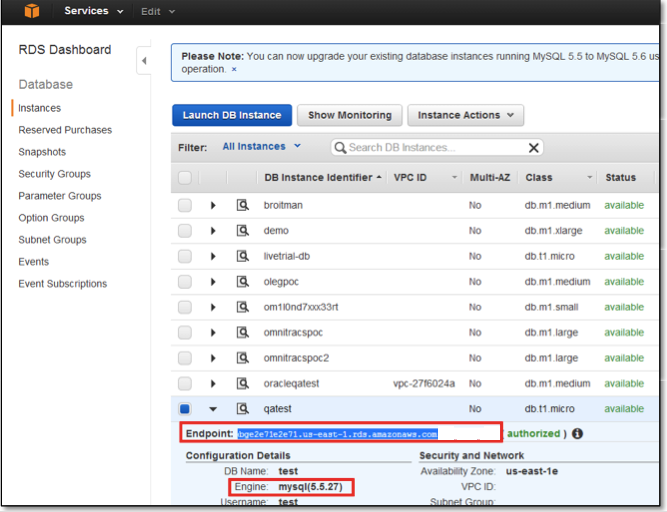Click the AWS cube logo icon
The width and height of the screenshot is (667, 512).
coord(31,11)
